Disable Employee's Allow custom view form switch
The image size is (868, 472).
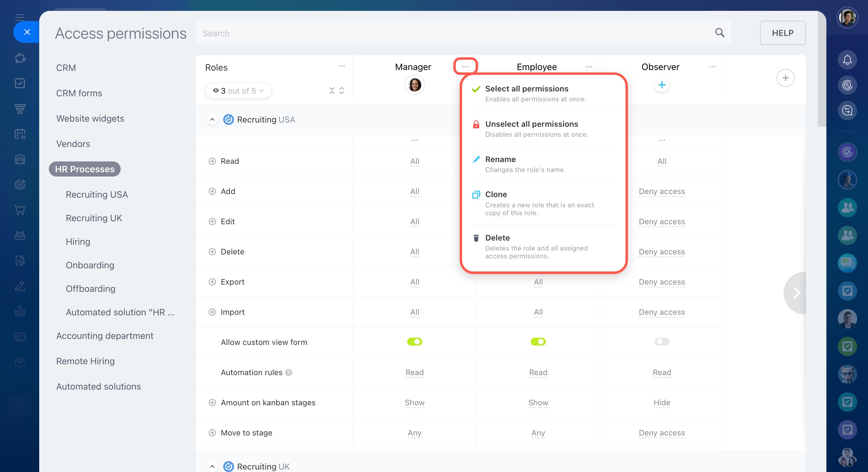(x=538, y=342)
